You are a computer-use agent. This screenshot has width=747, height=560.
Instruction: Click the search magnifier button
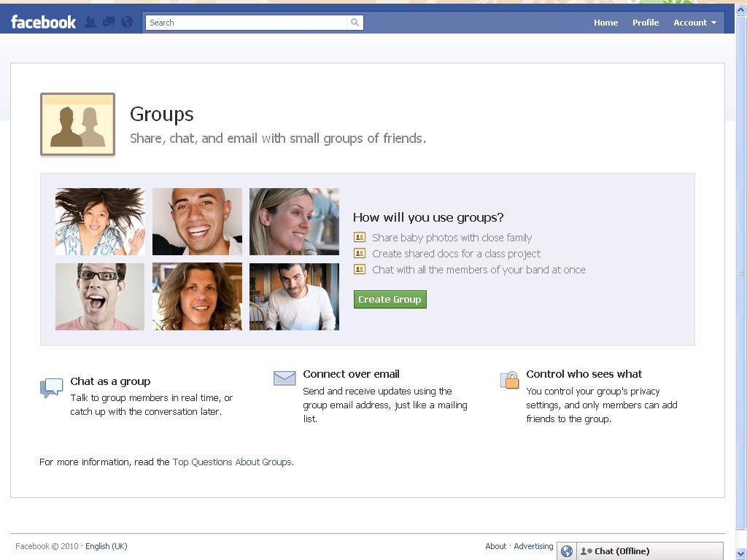pyautogui.click(x=355, y=23)
